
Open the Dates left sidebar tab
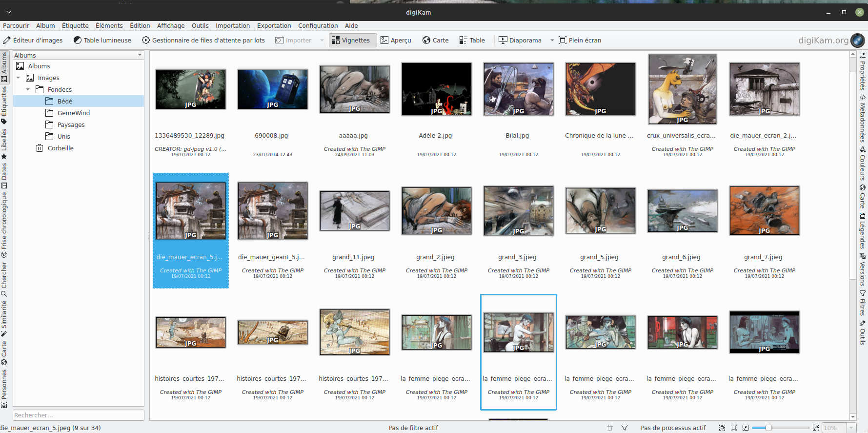[x=4, y=175]
